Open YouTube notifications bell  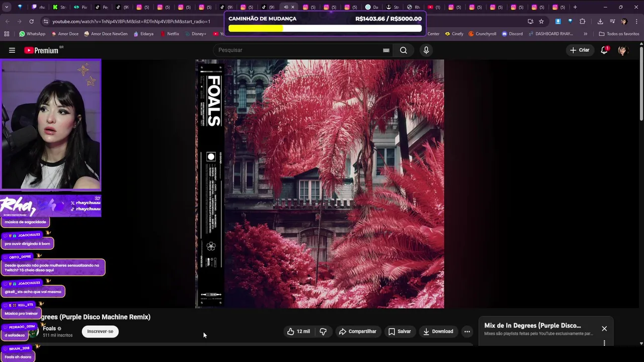tap(604, 50)
